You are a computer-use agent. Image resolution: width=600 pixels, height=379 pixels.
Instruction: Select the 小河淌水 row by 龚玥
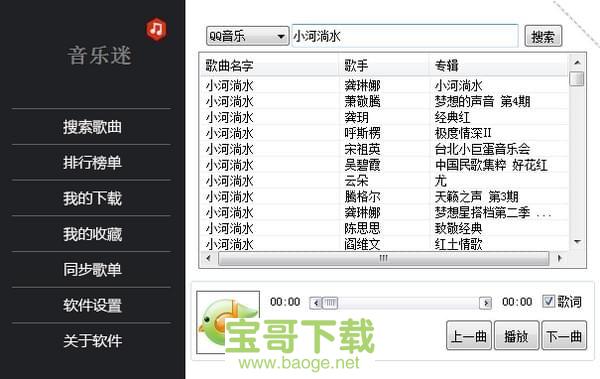click(x=384, y=117)
